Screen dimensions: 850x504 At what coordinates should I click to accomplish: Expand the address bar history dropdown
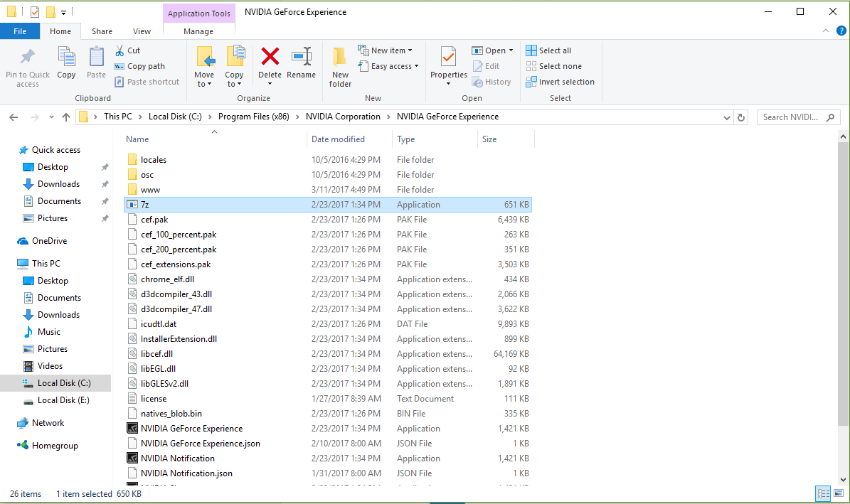(x=726, y=117)
